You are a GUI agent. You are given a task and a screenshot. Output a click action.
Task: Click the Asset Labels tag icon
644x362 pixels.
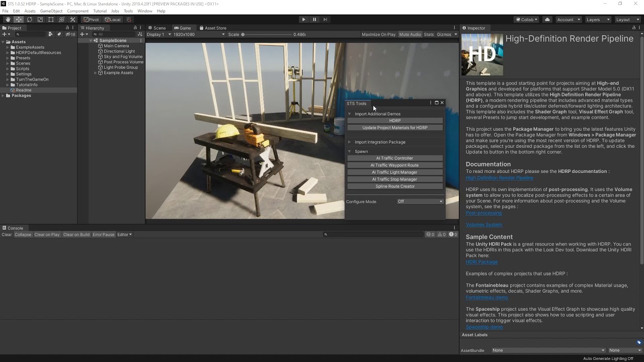tap(639, 342)
